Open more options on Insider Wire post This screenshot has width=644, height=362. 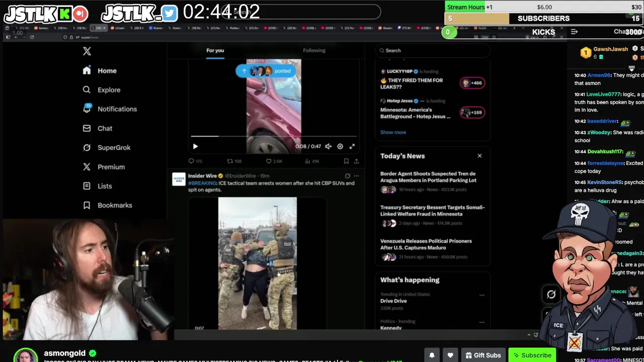pyautogui.click(x=356, y=176)
